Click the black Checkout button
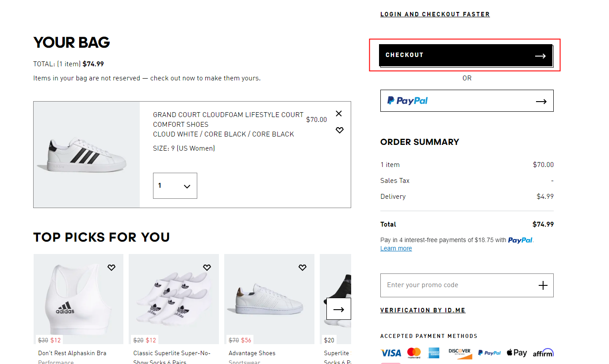Image resolution: width=609 pixels, height=364 pixels. point(466,55)
